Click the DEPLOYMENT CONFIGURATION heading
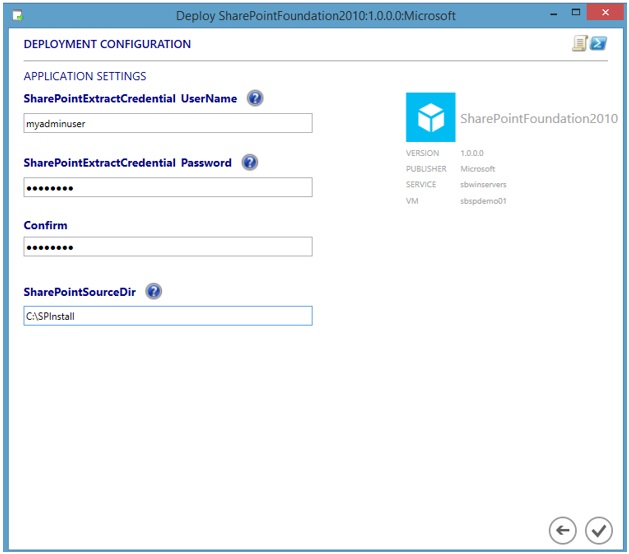This screenshot has height=554, width=629. [107, 44]
